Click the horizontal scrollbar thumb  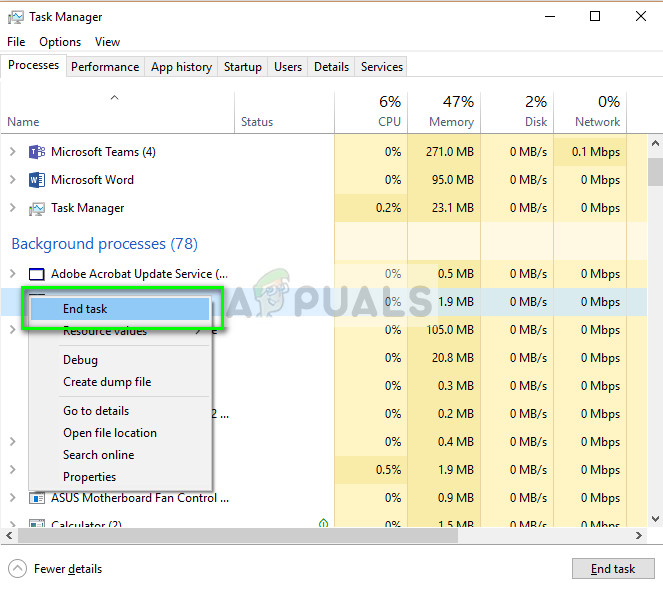(x=238, y=535)
